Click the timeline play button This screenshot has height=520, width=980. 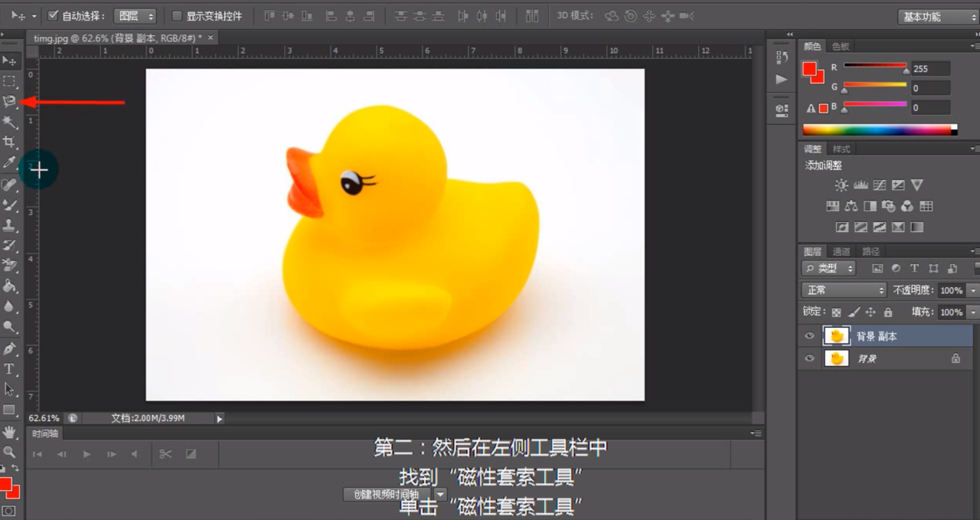[x=87, y=454]
